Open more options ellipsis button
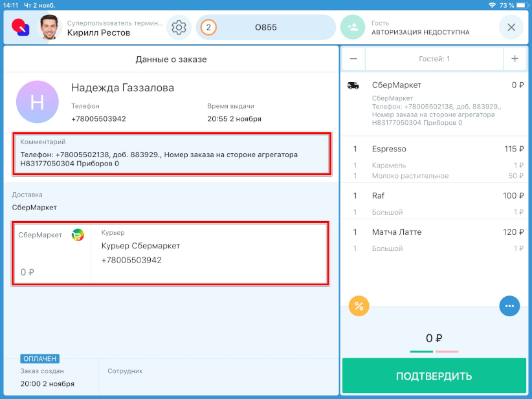The image size is (532, 399). pyautogui.click(x=509, y=306)
